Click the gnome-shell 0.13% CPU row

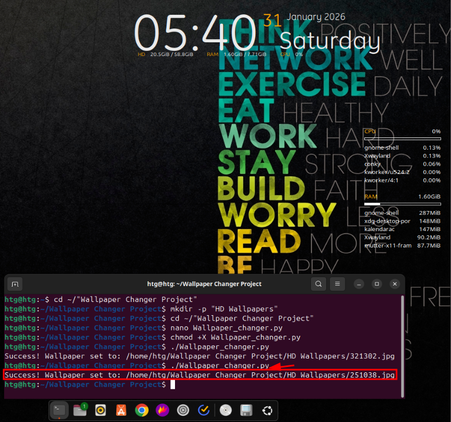pyautogui.click(x=402, y=148)
